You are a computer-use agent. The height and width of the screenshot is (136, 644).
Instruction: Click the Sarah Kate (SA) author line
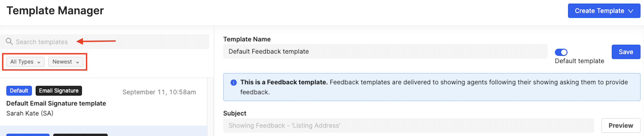(30, 113)
